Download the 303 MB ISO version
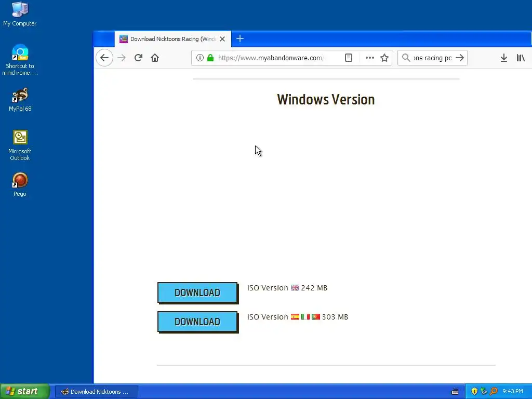Viewport: 532px width, 399px height. tap(198, 322)
